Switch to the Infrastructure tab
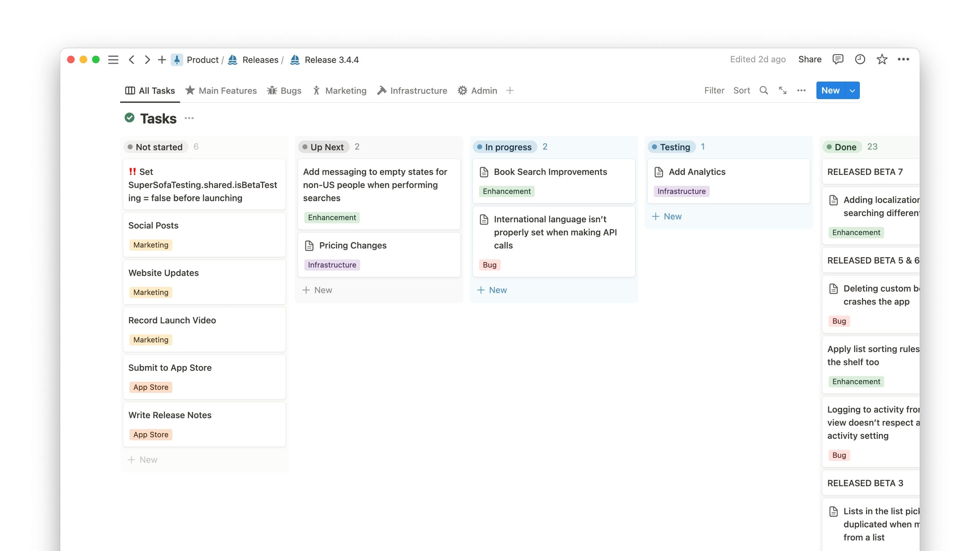Screen dimensions: 980x551 pos(412,91)
